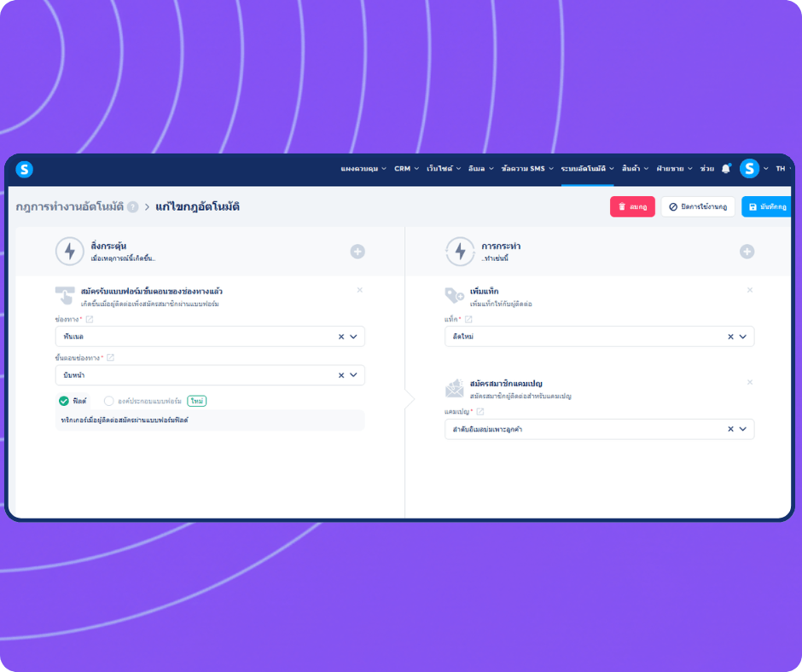Click the ใหม่ new badge
The height and width of the screenshot is (672, 802).
[x=196, y=401]
